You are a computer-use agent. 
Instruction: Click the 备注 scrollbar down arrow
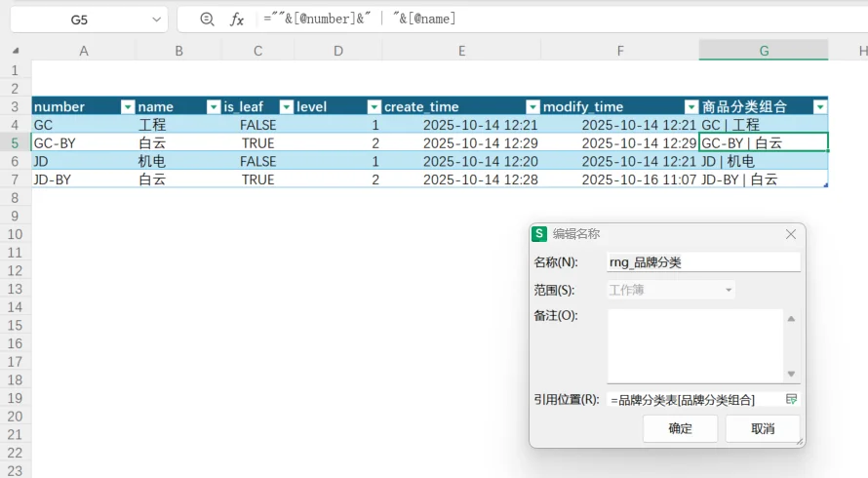[792, 374]
